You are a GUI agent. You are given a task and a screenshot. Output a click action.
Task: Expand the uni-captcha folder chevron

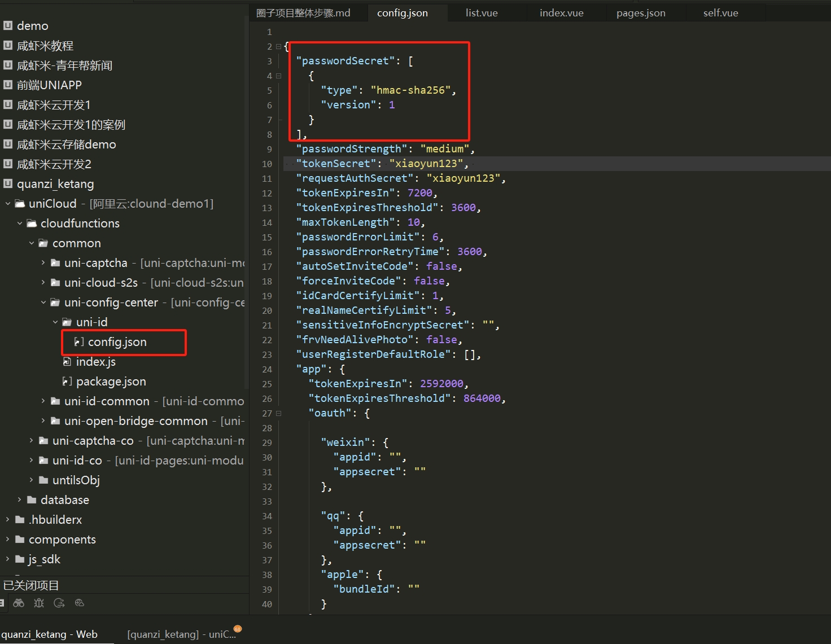pos(43,263)
